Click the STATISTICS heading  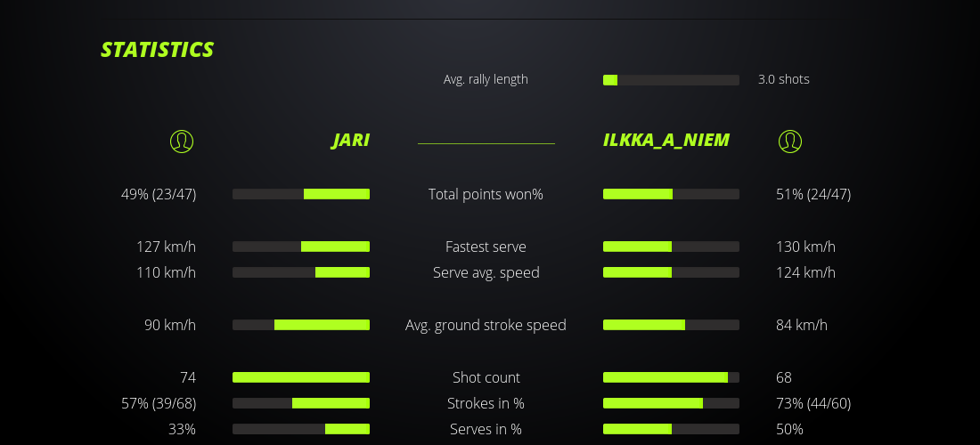157,50
